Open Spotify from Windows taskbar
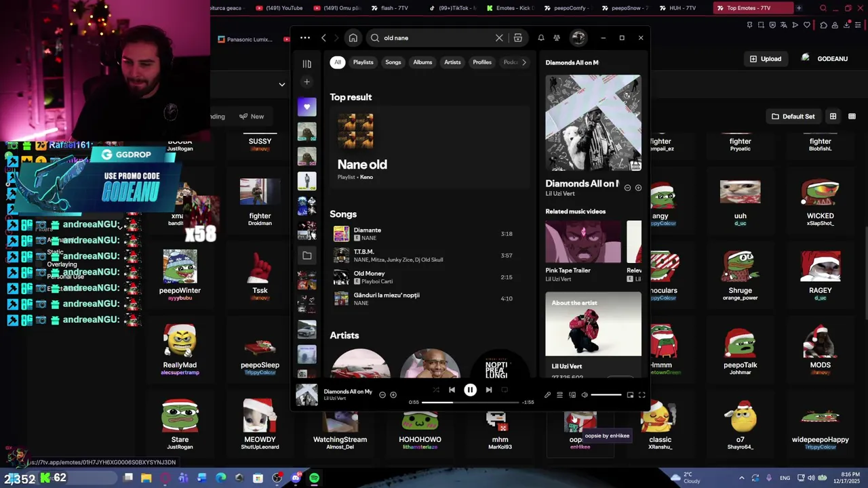This screenshot has width=868, height=488. coord(314,478)
